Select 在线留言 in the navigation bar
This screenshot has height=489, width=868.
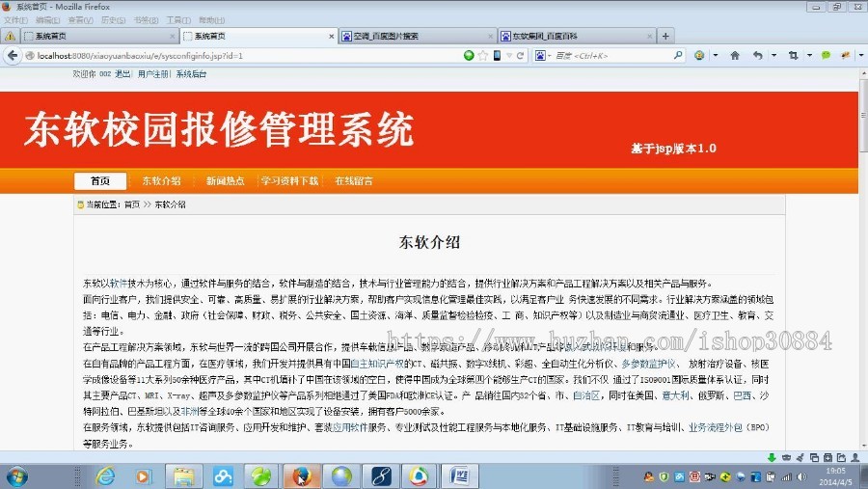(x=354, y=180)
